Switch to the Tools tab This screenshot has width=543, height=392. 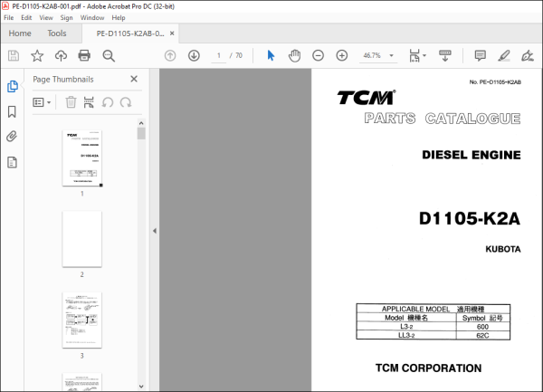pyautogui.click(x=57, y=33)
